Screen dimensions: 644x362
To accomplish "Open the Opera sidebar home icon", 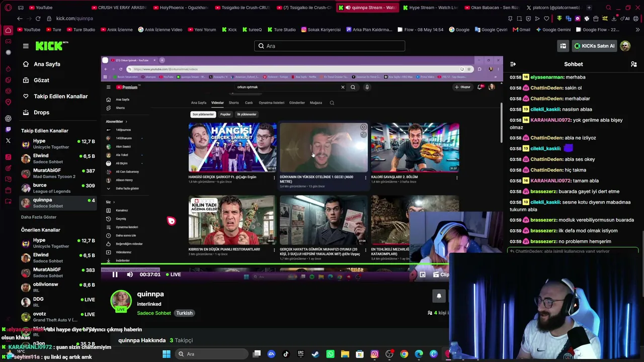I will coord(8,30).
